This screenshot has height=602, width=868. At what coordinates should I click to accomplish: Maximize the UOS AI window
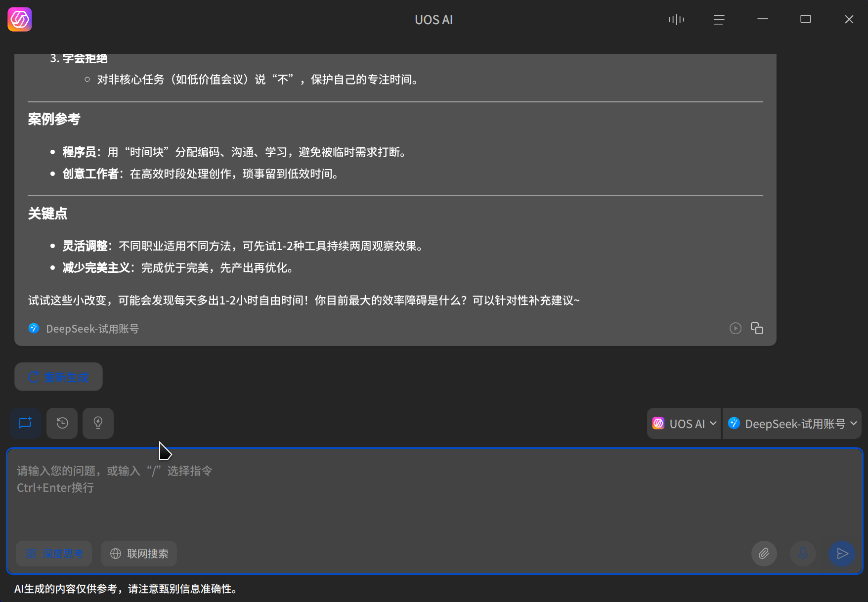806,19
